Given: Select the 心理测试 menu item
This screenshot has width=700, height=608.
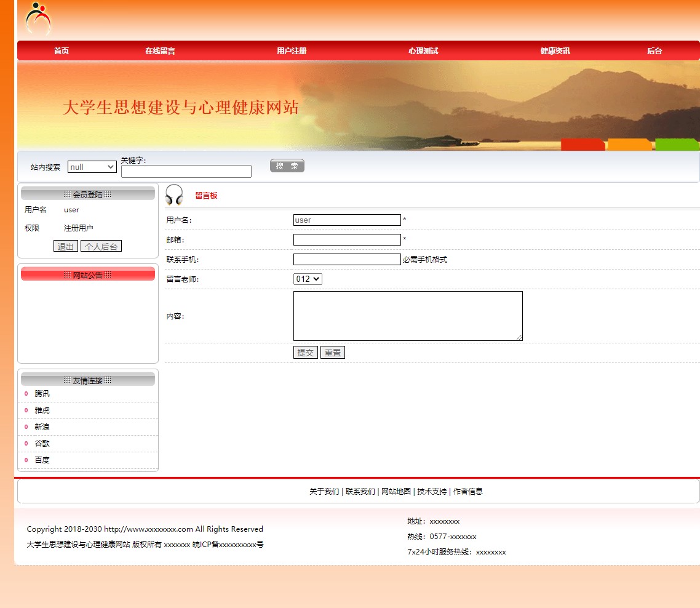Looking at the screenshot, I should tap(423, 50).
